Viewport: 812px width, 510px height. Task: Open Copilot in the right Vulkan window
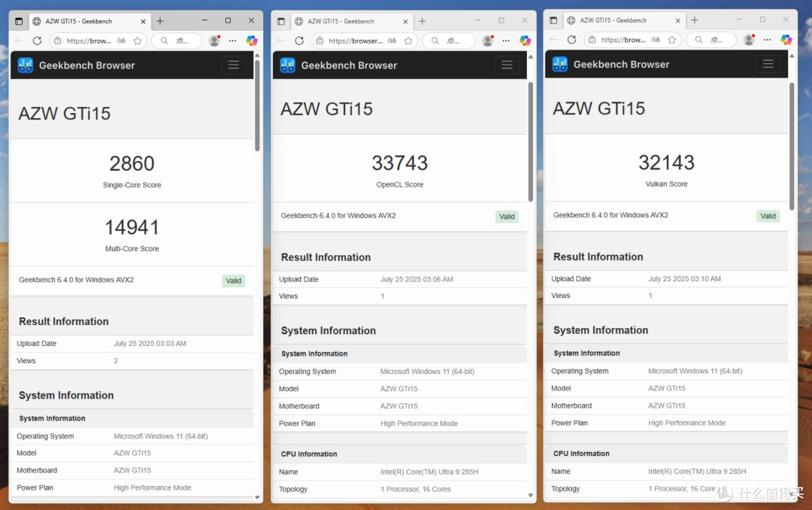pos(786,39)
